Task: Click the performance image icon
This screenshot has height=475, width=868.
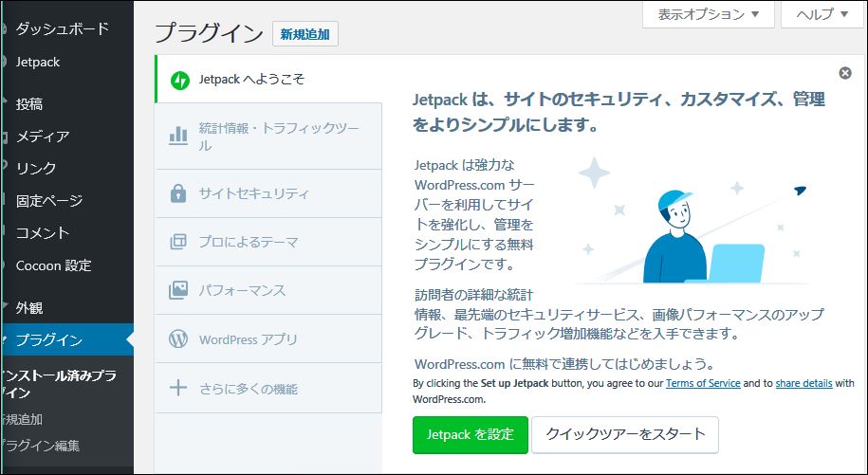Action: pyautogui.click(x=177, y=290)
